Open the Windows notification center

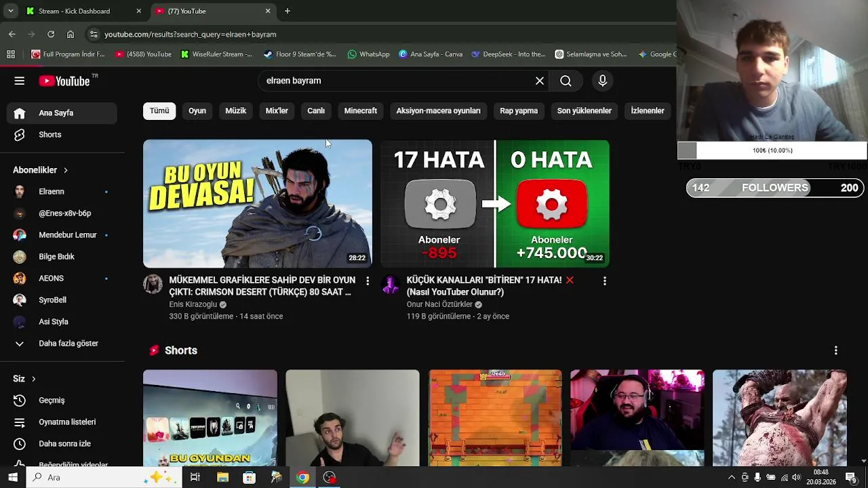tap(850, 478)
